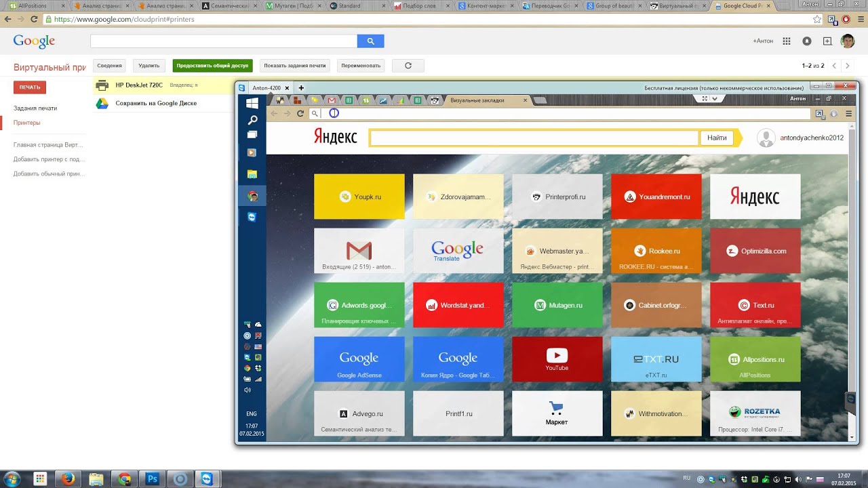Image resolution: width=868 pixels, height=488 pixels.
Task: Reload the page in the remote browser
Action: coord(300,113)
